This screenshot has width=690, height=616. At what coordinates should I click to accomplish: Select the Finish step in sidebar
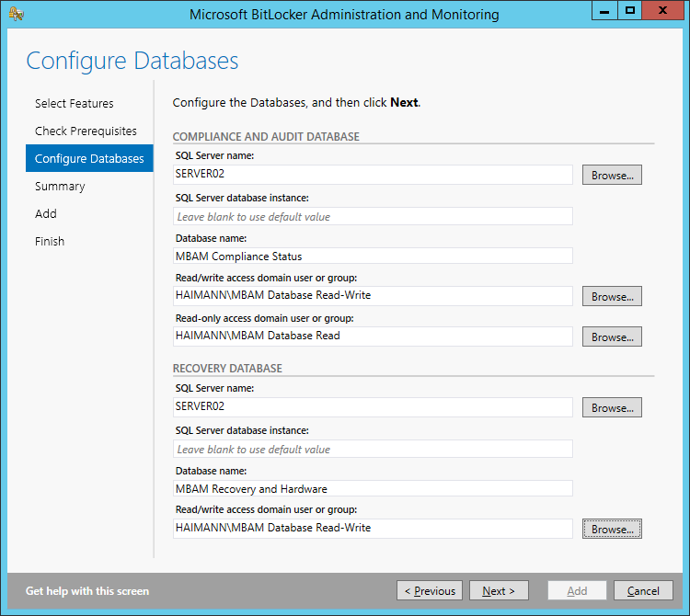[50, 242]
